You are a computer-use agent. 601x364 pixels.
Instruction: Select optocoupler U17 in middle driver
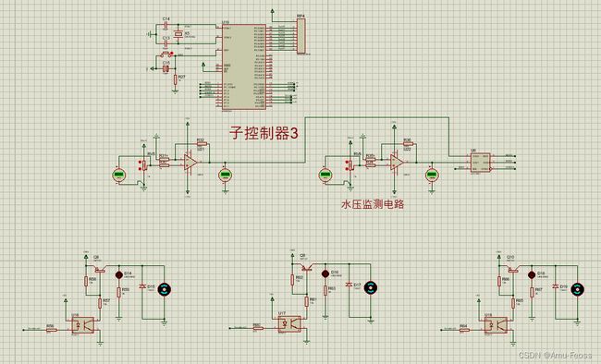[289, 324]
